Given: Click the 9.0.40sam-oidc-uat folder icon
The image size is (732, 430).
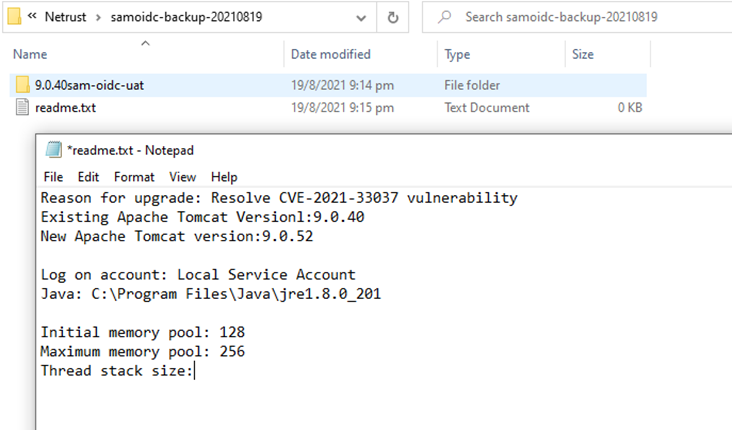Looking at the screenshot, I should coord(22,85).
